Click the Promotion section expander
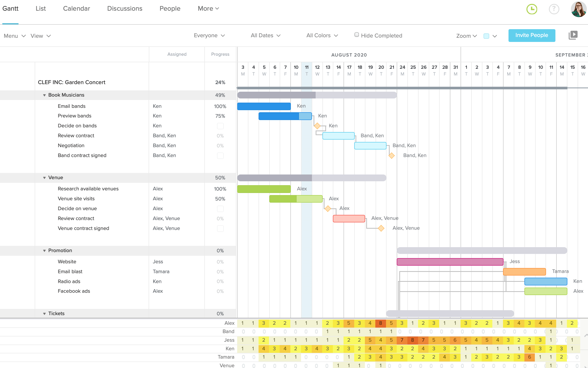588x368 pixels. 44,250
